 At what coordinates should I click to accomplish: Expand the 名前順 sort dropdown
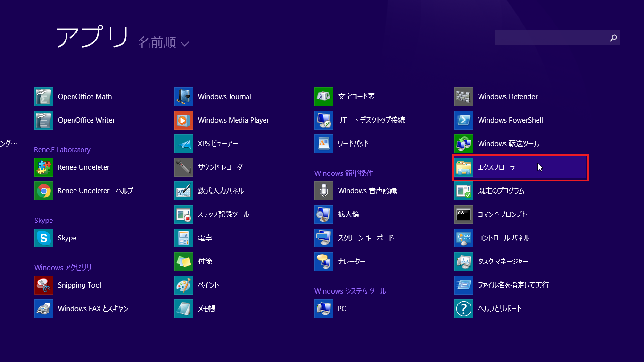163,42
